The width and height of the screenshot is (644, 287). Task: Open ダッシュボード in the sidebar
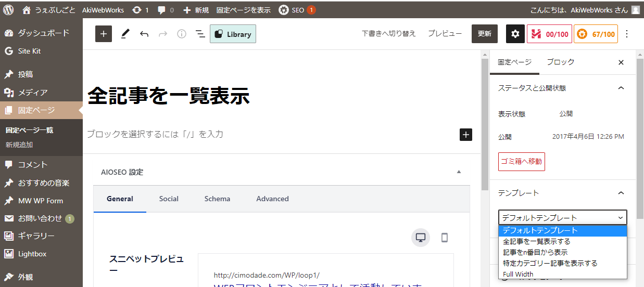(41, 33)
